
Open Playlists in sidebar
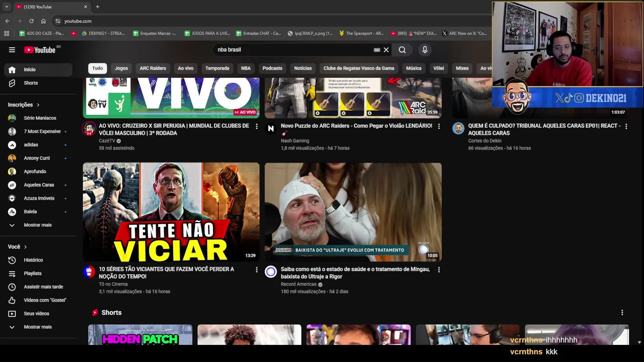[x=38, y=274]
